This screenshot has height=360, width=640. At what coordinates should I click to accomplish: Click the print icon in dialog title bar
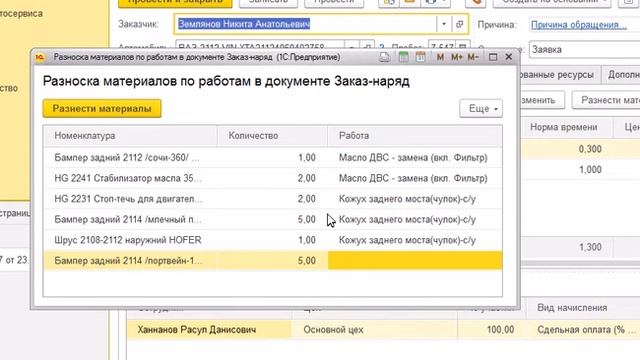tap(384, 57)
